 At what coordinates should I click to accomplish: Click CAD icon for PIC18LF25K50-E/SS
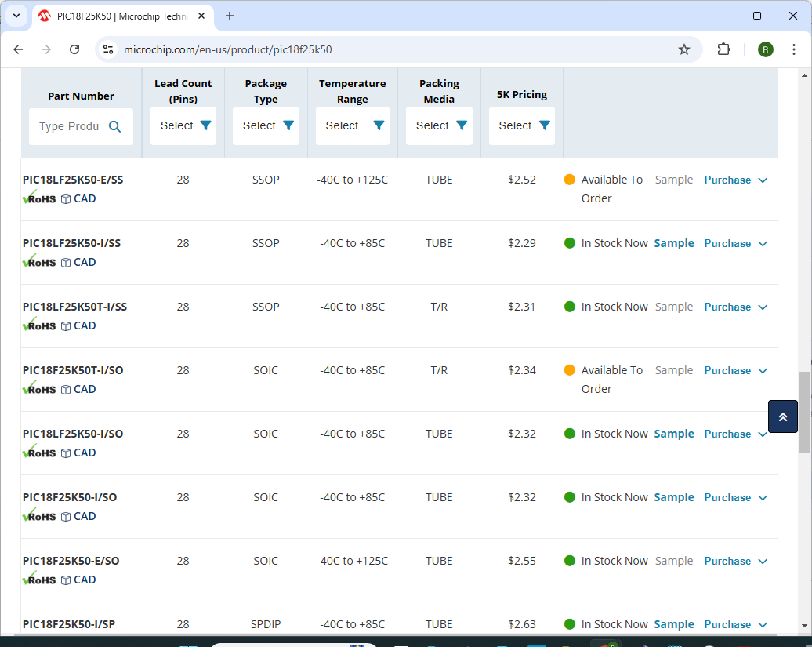[x=78, y=199]
